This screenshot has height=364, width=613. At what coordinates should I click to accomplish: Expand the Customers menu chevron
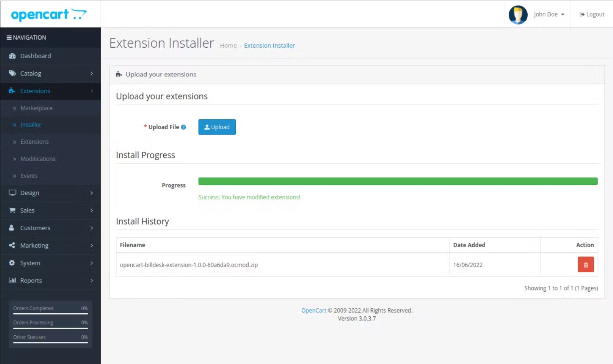click(92, 228)
